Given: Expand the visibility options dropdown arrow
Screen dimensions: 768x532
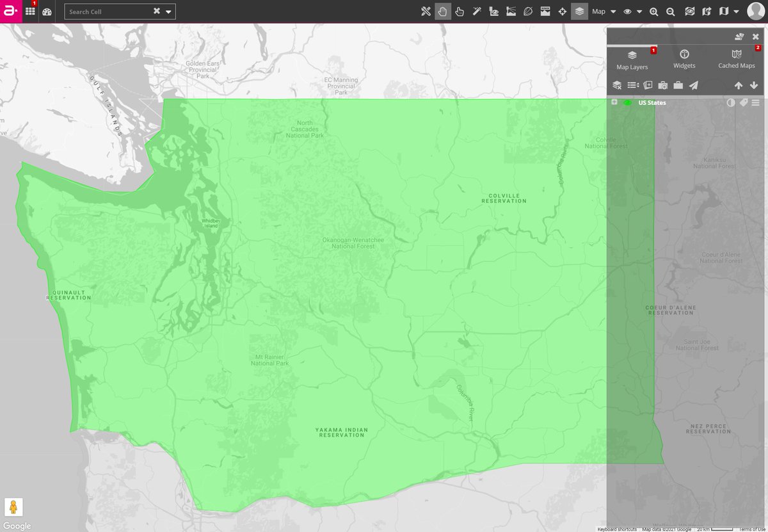Looking at the screenshot, I should pyautogui.click(x=639, y=12).
